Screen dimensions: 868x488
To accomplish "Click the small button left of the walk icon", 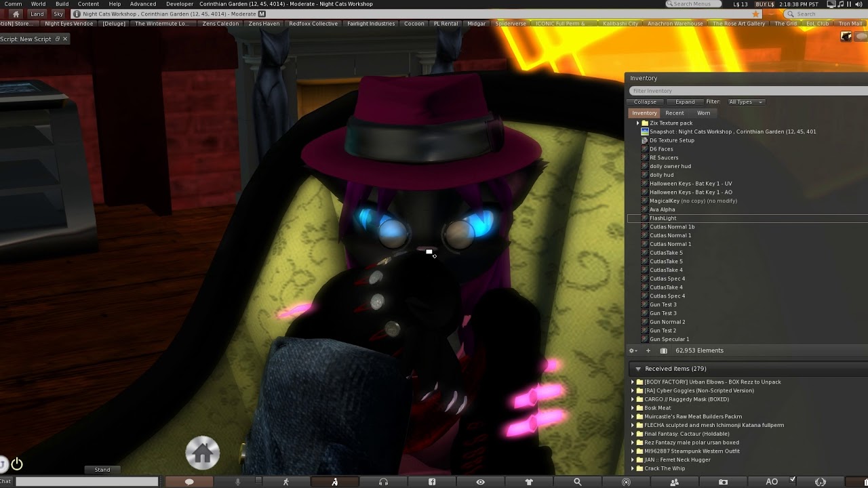I will pos(258,481).
